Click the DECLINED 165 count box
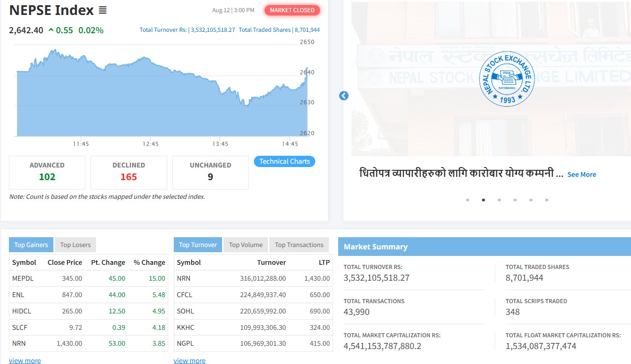The width and height of the screenshot is (631, 364). 129,172
